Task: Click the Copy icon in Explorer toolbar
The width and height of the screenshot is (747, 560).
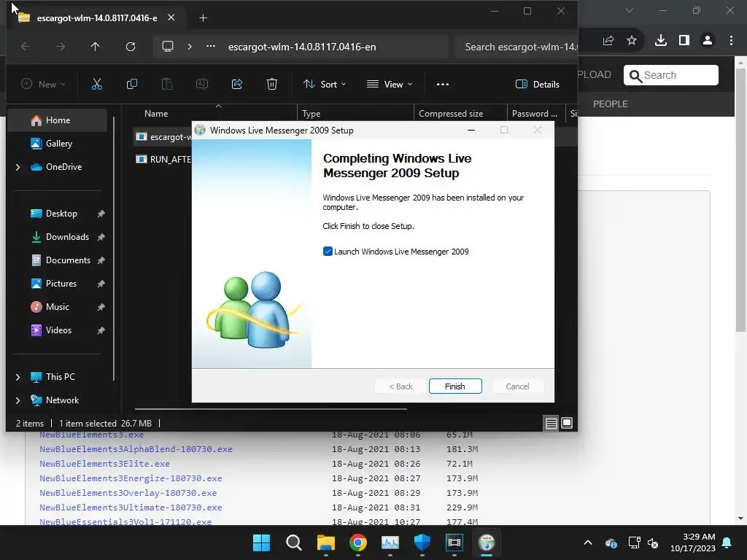Action: tap(132, 85)
